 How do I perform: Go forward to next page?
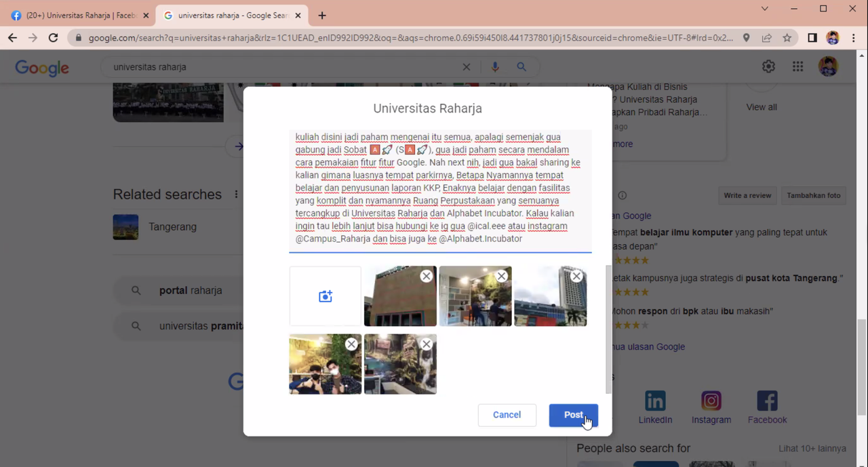(33, 38)
